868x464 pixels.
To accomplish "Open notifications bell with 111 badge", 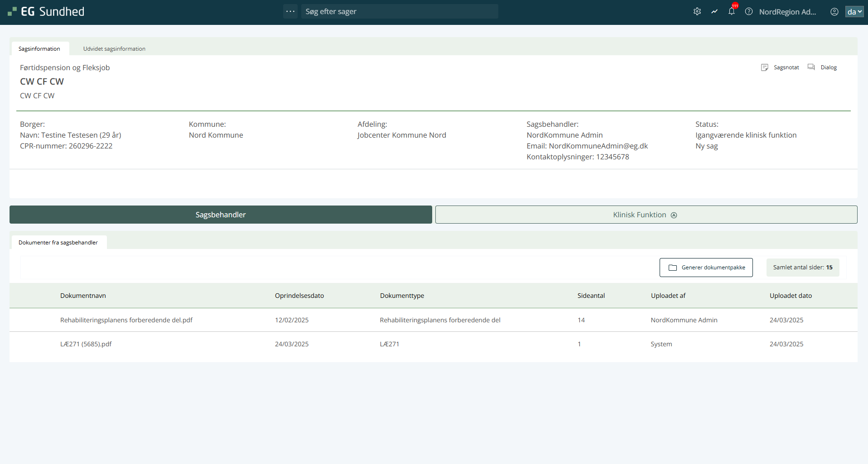I will coord(732,12).
